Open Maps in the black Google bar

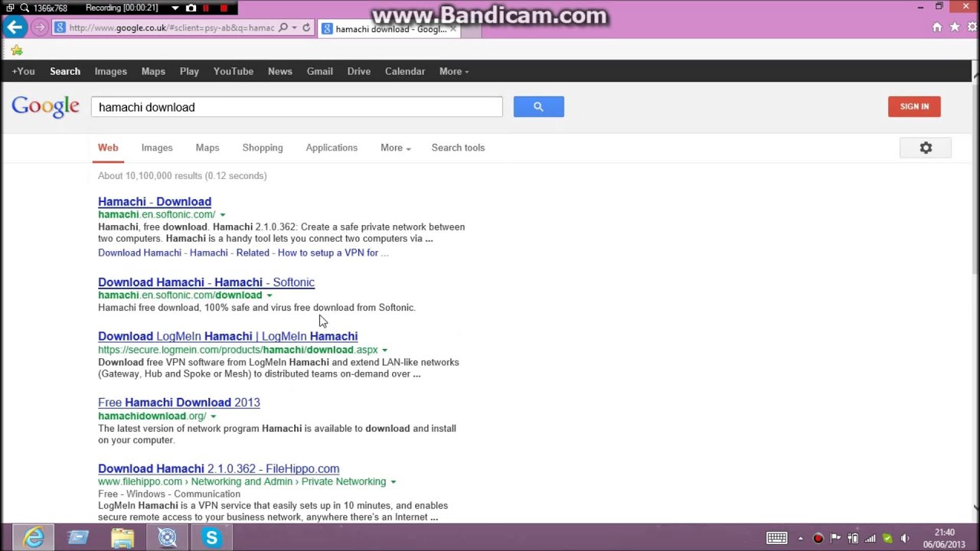pyautogui.click(x=153, y=71)
